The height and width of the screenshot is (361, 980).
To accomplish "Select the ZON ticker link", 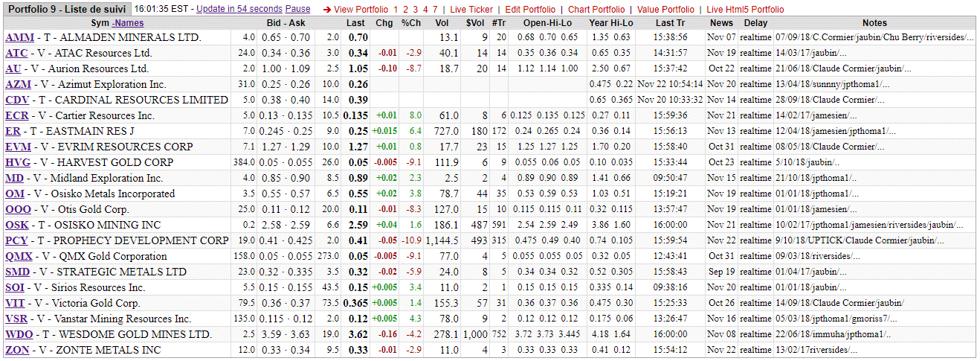I will [17, 350].
